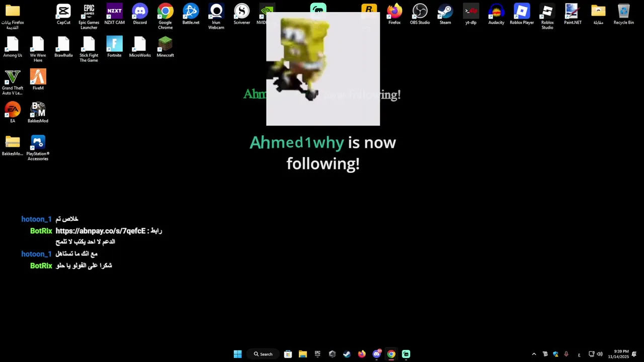Select the Recycle Bin icon
Image resolution: width=644 pixels, height=362 pixels.
624,15
